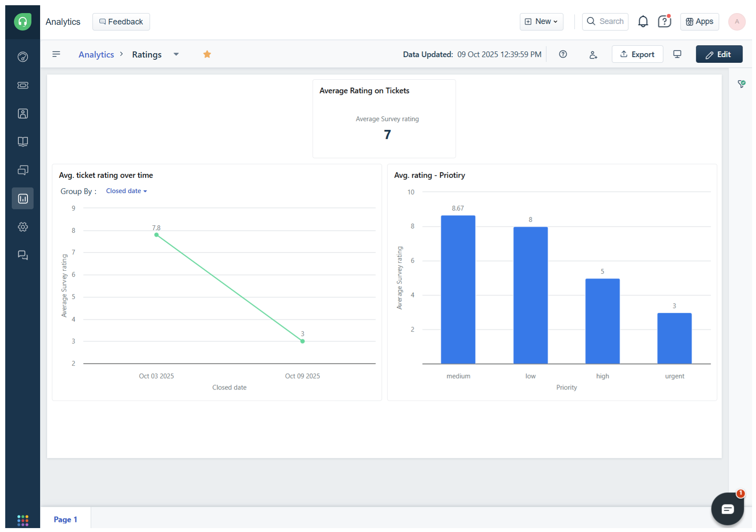Click the Export button
This screenshot has height=532, width=756.
(637, 54)
